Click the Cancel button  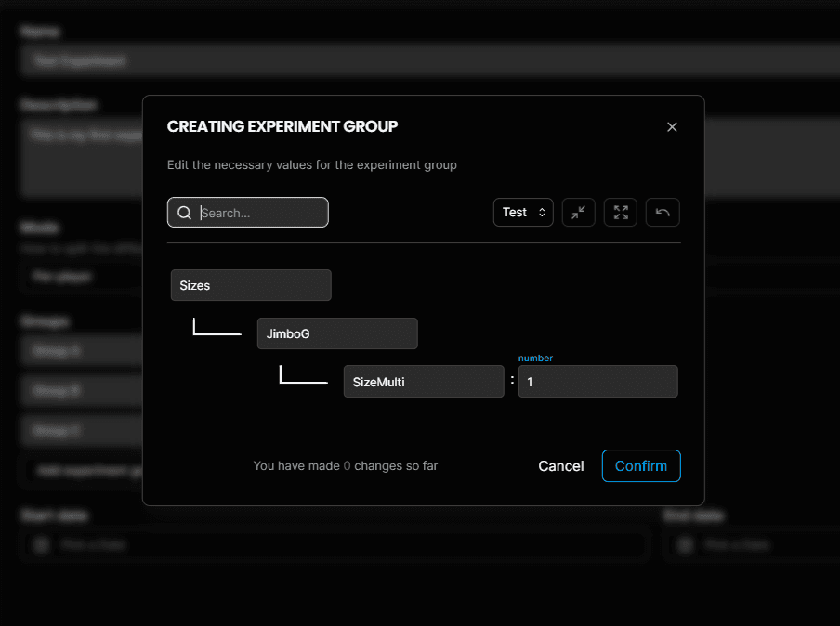point(561,466)
